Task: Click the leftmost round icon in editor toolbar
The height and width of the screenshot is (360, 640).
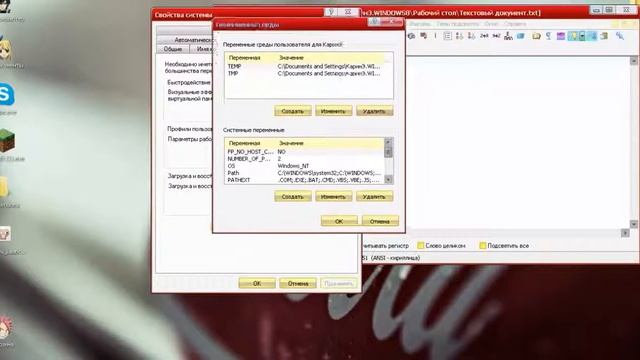Action: coord(411,36)
